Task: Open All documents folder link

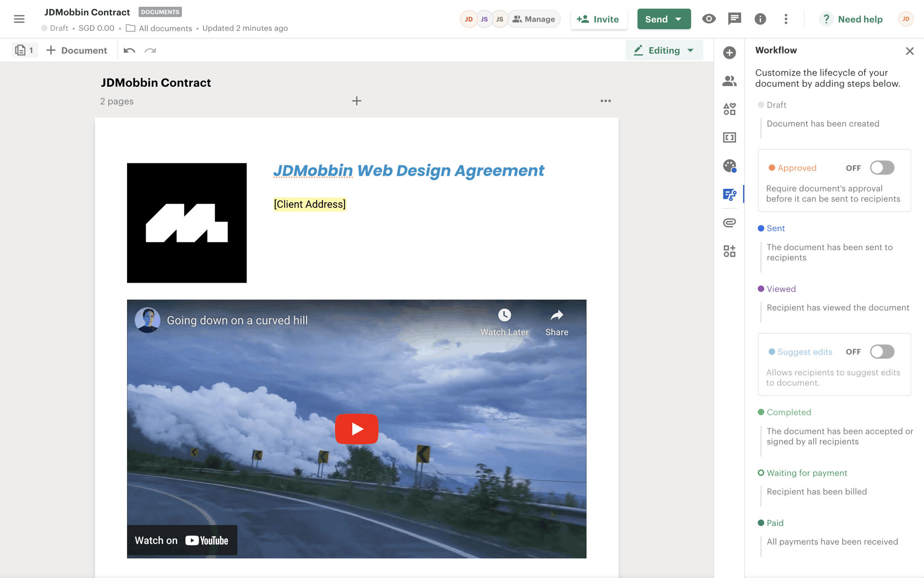Action: [x=159, y=28]
